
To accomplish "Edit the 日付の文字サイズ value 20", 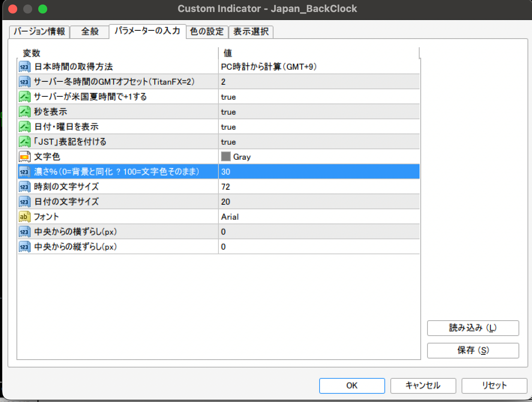I will (x=319, y=202).
